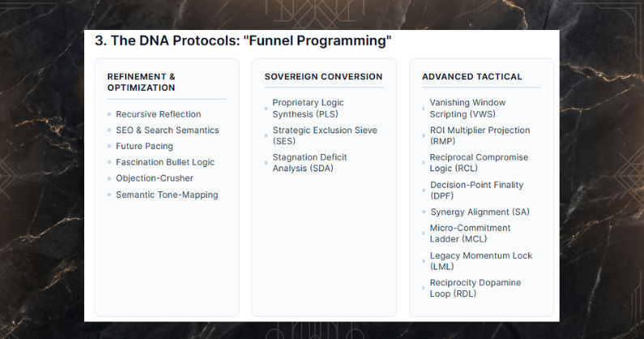
Task: Click the 'Advanced Tactical' card heading
Action: pyautogui.click(x=472, y=76)
